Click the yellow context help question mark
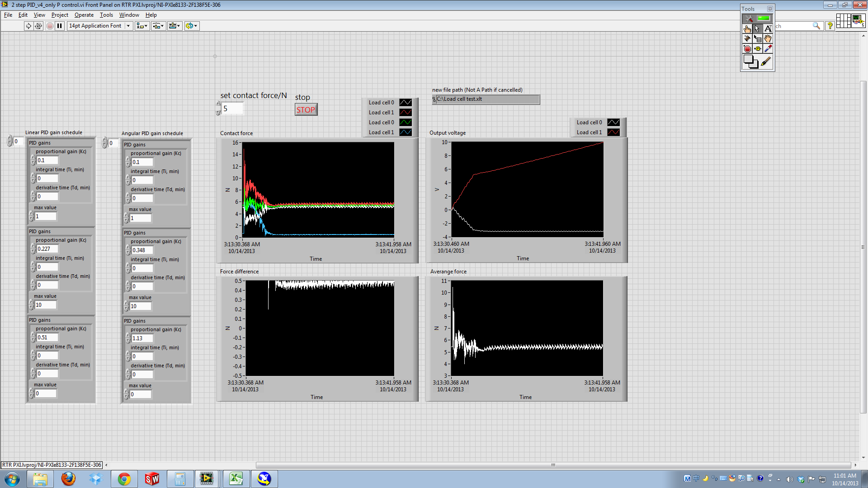Image resolution: width=868 pixels, height=488 pixels. coord(830,26)
